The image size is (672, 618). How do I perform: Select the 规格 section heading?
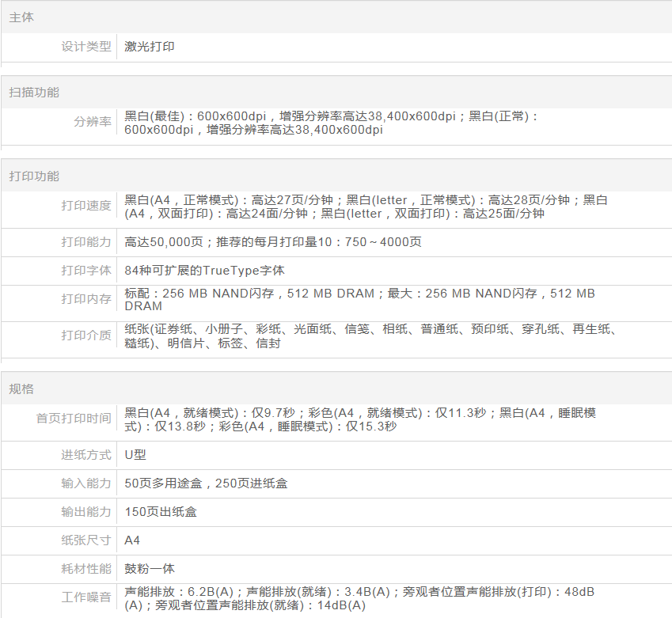(x=21, y=389)
